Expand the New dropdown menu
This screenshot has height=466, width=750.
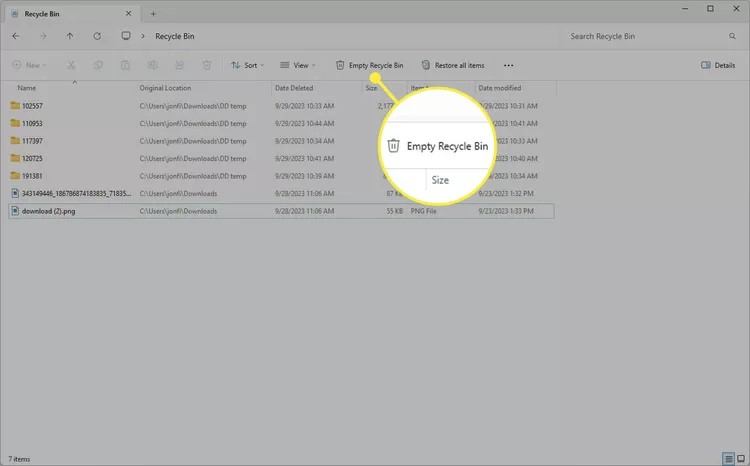29,65
